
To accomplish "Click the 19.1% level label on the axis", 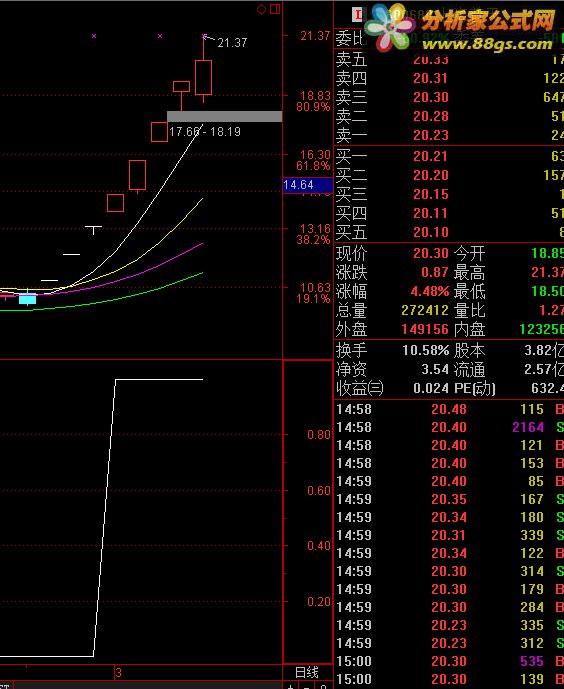I will pos(313,299).
